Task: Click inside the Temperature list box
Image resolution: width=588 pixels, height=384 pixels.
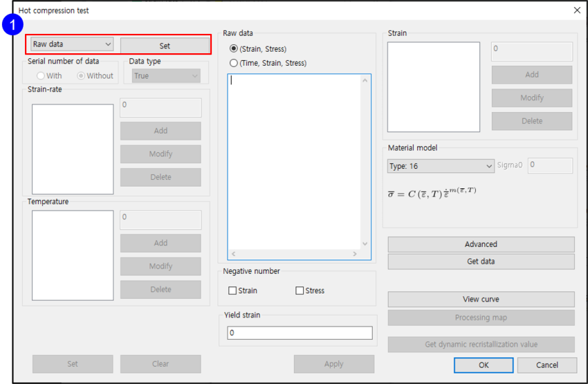Action: click(x=73, y=255)
